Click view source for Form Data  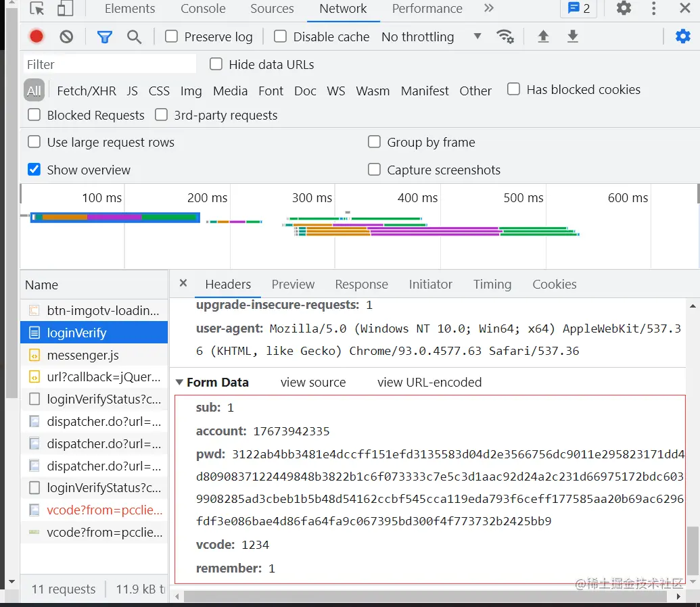coord(313,382)
